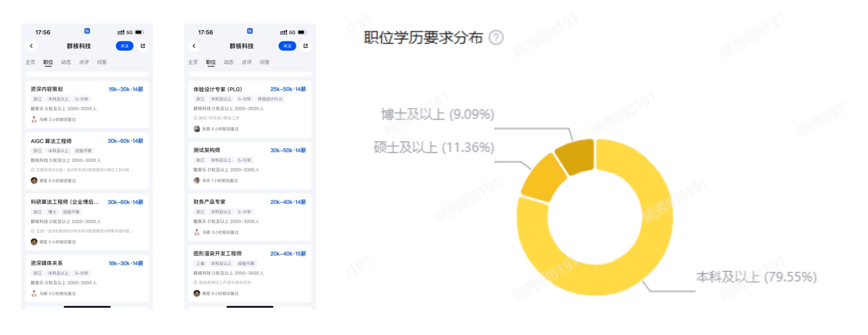Open the 资深媒体关系 job posting
Screen dimensions: 868x335
(47, 263)
